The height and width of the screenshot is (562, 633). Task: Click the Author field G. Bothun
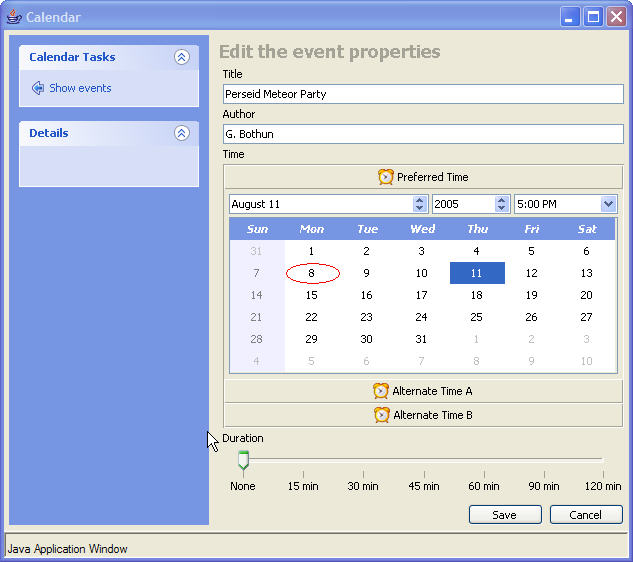tap(423, 134)
